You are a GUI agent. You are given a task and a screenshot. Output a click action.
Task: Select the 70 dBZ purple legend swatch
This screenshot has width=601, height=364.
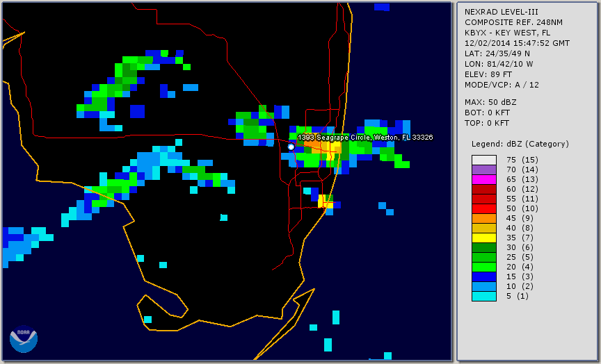[x=484, y=169]
